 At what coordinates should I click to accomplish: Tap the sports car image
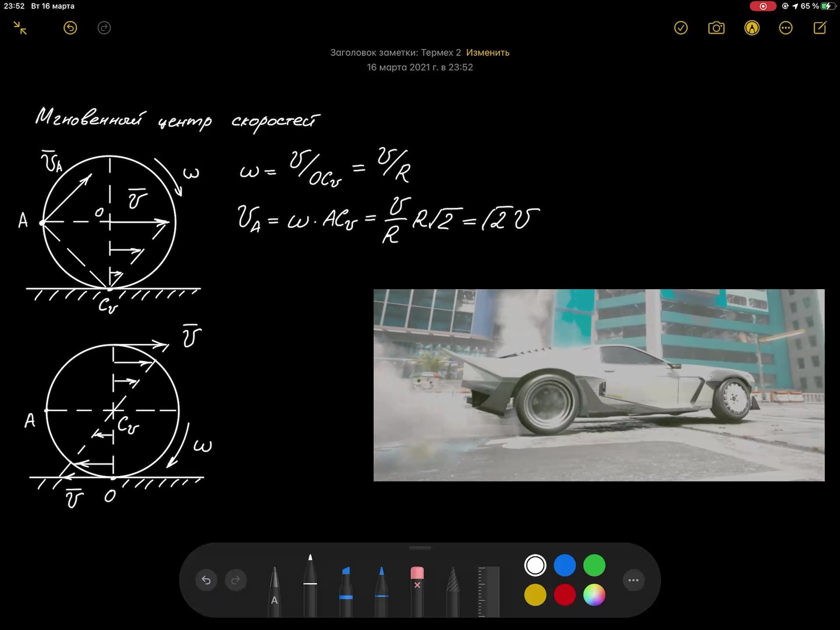click(598, 385)
